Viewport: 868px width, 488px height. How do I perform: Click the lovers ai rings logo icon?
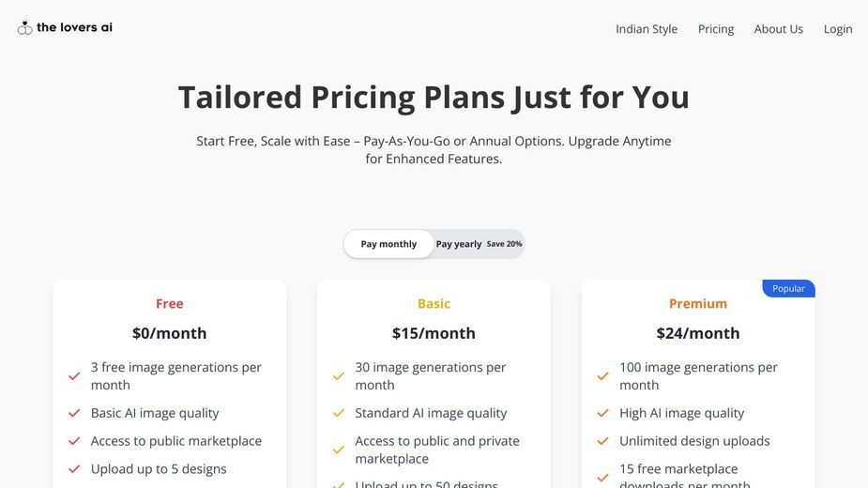(x=24, y=28)
